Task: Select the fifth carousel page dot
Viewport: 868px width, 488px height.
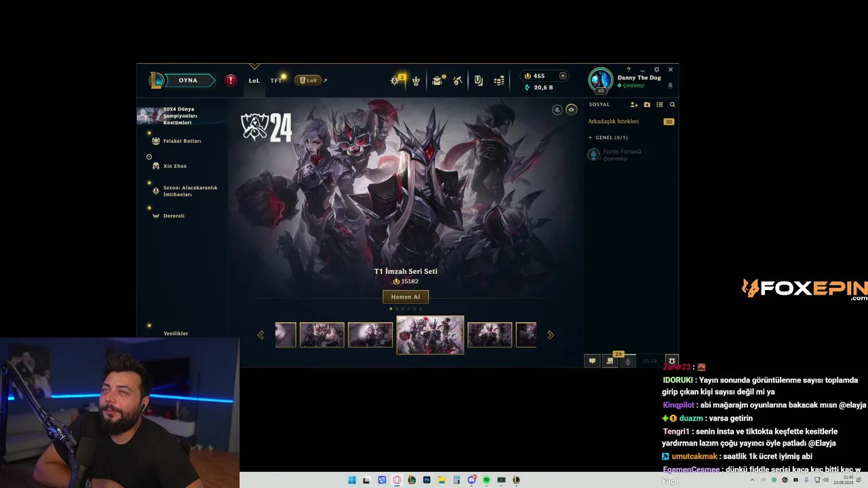Action: [414, 308]
